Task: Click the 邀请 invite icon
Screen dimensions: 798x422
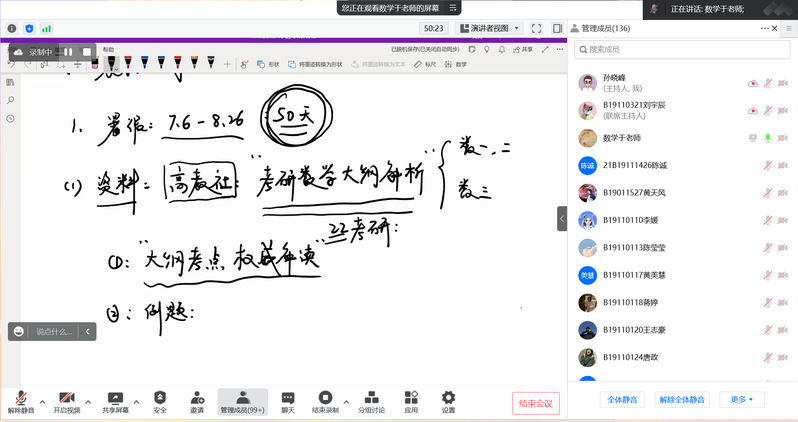Action: [197, 398]
